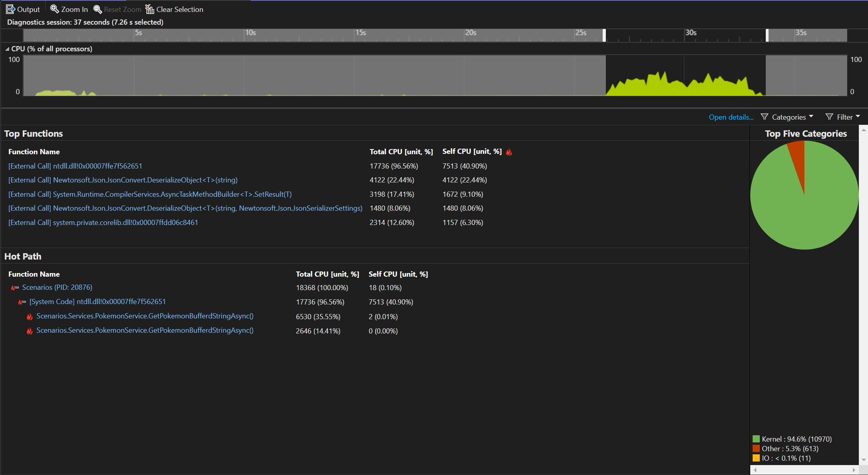Image resolution: width=868 pixels, height=475 pixels.
Task: Open DeserializeObject with JsonSerializerSettings function
Action: click(x=185, y=208)
